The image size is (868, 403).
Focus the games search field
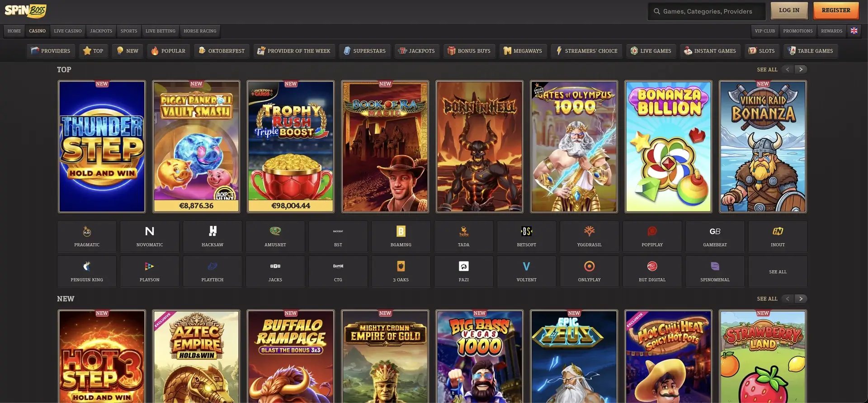pos(707,11)
